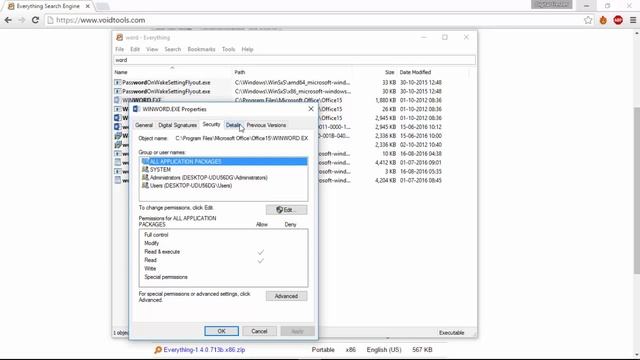
Task: Click the browser forward arrow
Action: click(22, 20)
